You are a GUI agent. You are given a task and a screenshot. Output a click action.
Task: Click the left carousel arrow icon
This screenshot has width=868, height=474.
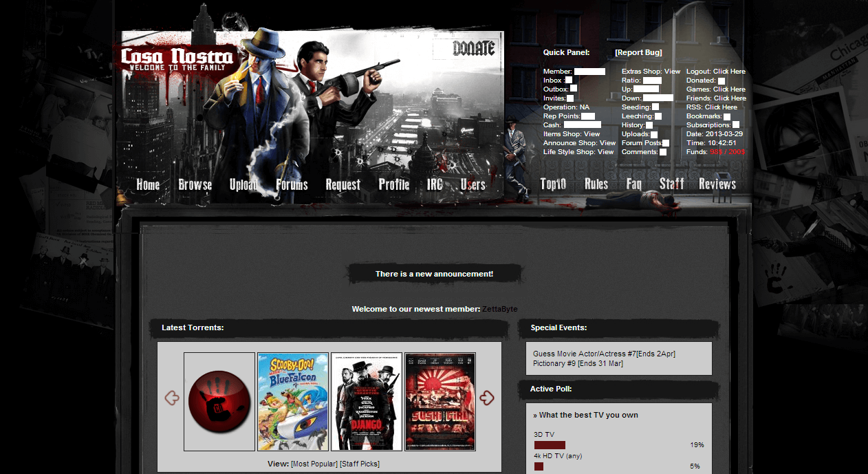click(172, 398)
